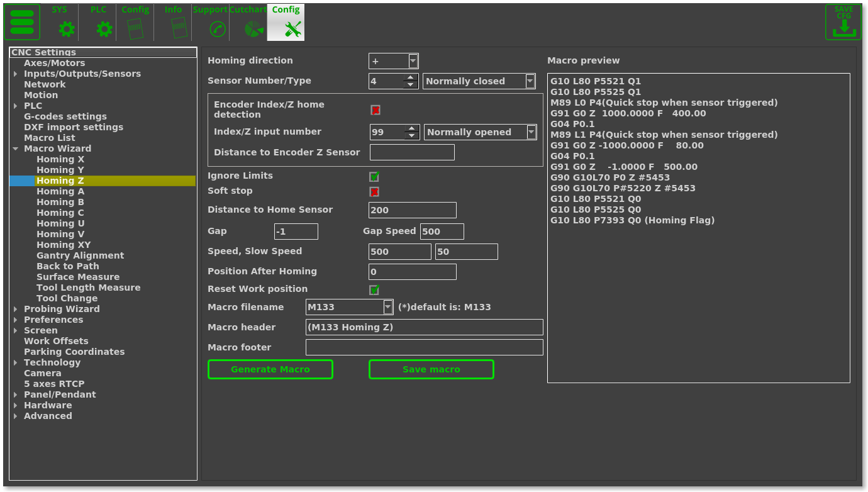Click the Generate Macro button
Image resolution: width=868 pixels, height=492 pixels.
pyautogui.click(x=270, y=369)
